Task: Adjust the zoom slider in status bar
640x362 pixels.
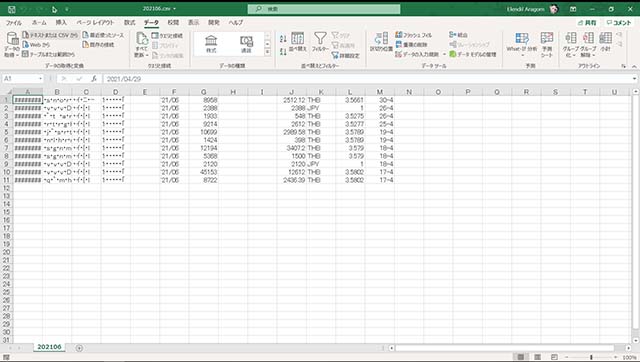Action: 591,357
